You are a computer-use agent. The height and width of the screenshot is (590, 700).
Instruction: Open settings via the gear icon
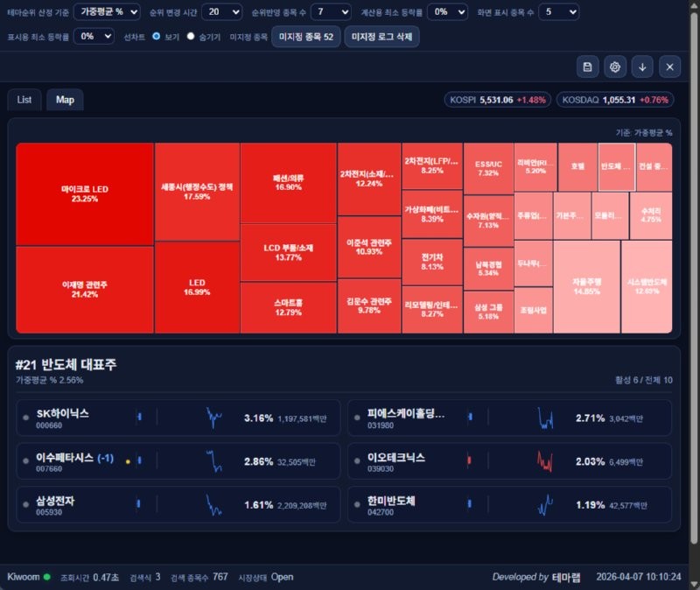click(614, 67)
